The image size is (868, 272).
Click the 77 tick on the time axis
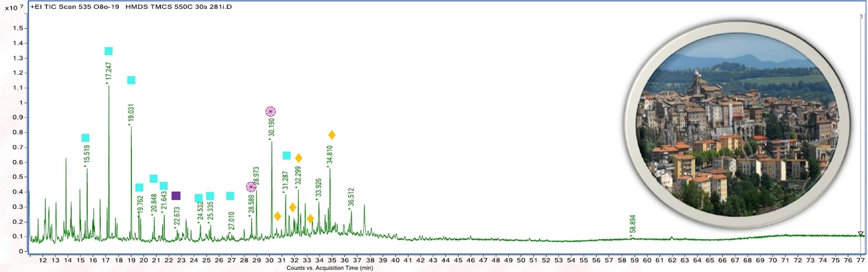[x=860, y=261]
